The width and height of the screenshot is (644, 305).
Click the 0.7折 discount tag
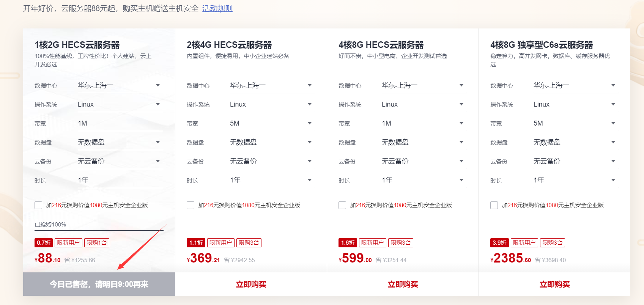[44, 243]
